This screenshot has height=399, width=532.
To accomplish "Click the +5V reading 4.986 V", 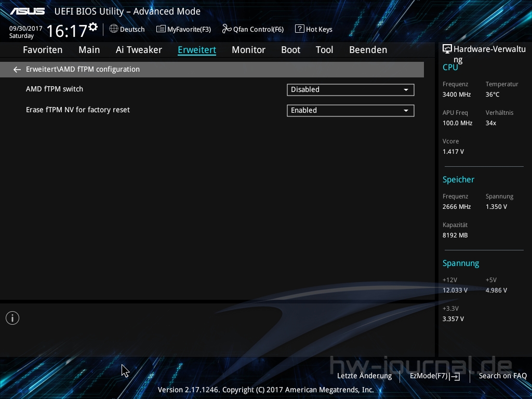I will pos(496,290).
